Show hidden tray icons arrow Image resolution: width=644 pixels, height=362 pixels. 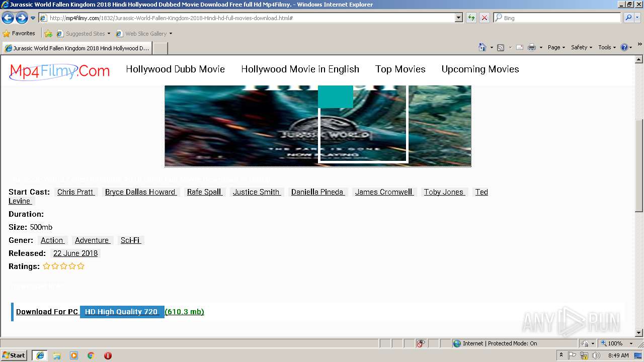tap(561, 355)
